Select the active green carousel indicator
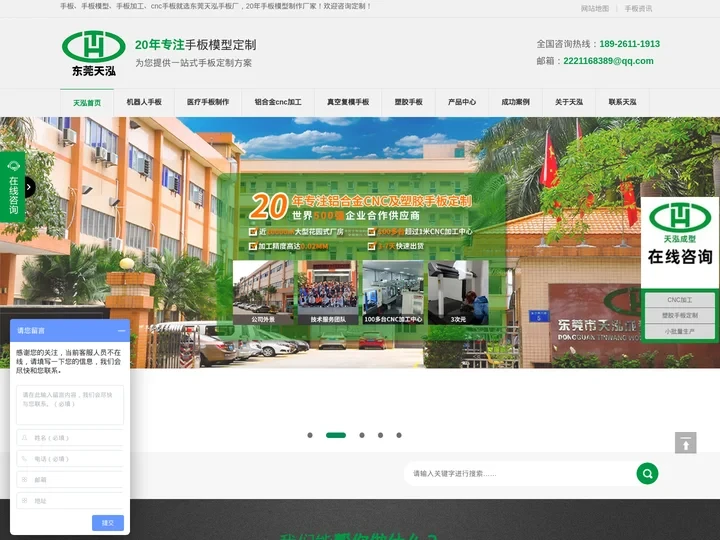The width and height of the screenshot is (720, 540). 336,435
